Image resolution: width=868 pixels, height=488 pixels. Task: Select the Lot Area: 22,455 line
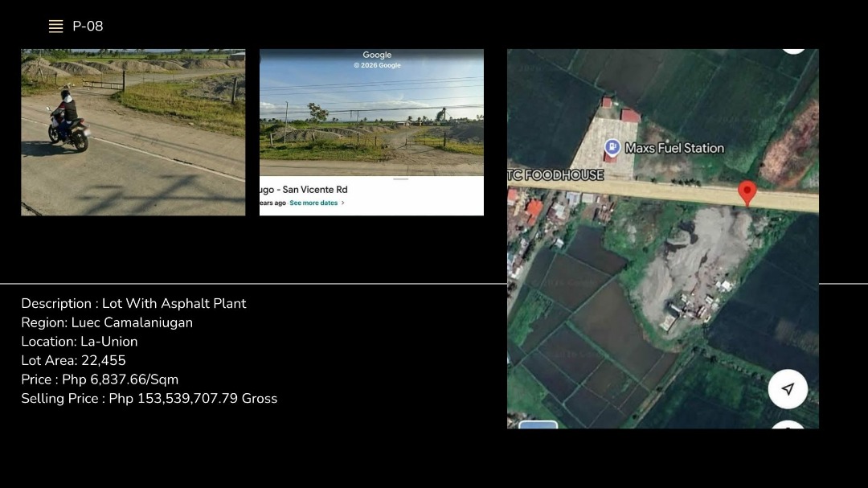(73, 361)
